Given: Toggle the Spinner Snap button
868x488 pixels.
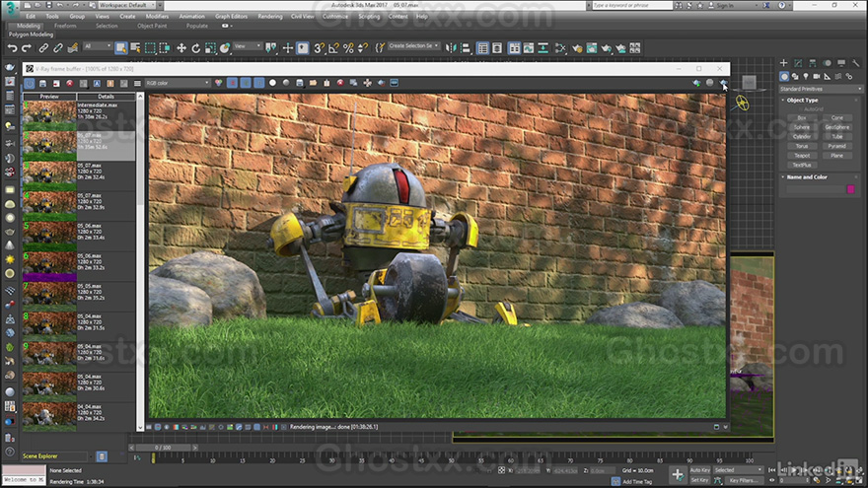Looking at the screenshot, I should point(363,48).
